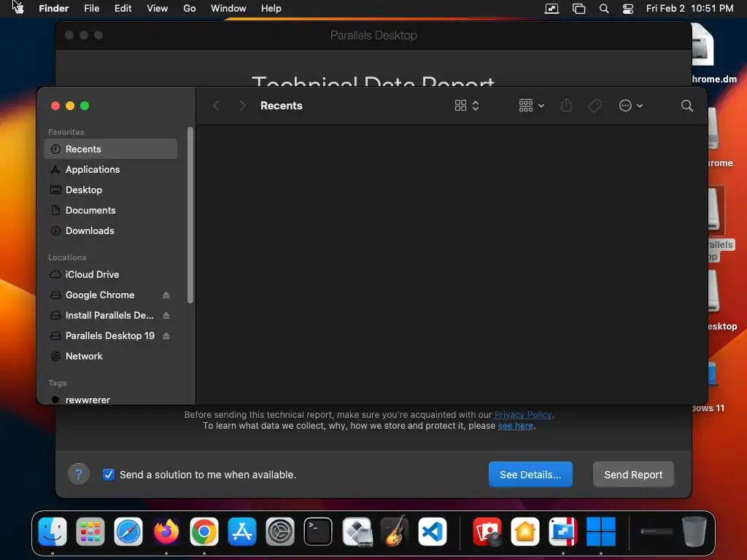Open Downloads folder in sidebar
Viewport: 747px width, 560px height.
click(111, 231)
